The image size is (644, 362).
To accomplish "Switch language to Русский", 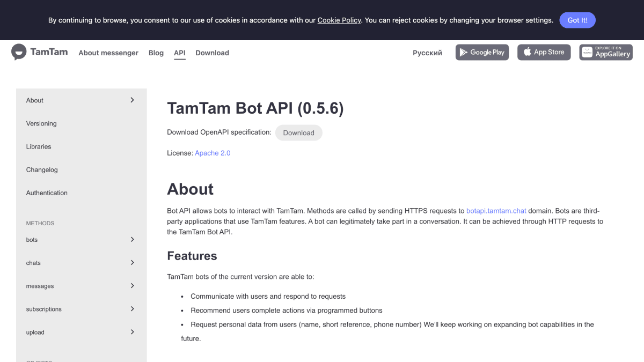I will pos(427,53).
